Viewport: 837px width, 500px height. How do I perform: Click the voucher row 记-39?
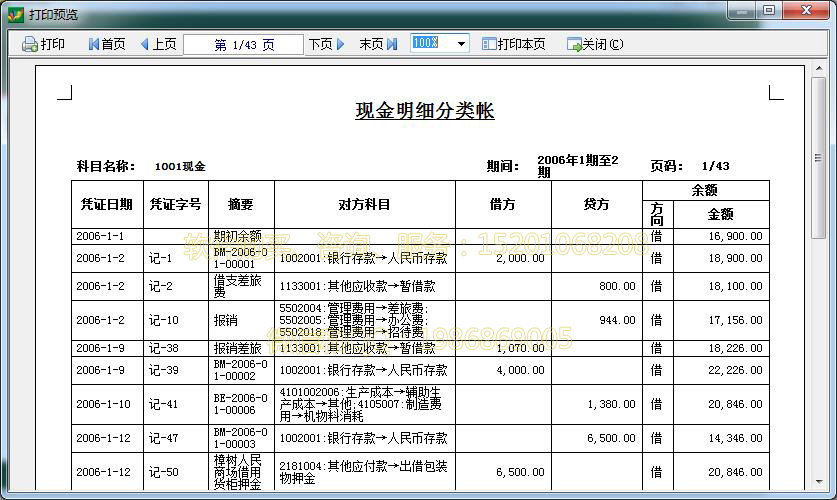pos(161,370)
